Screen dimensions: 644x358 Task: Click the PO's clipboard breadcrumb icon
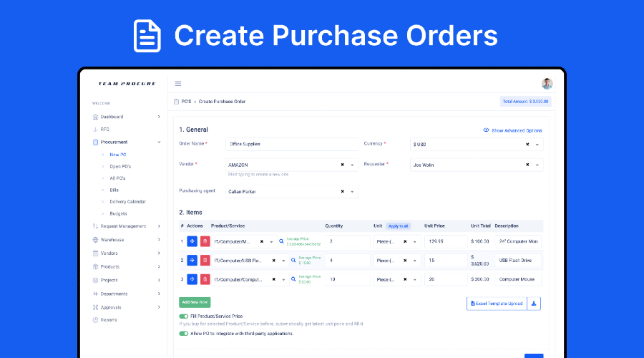(x=176, y=102)
